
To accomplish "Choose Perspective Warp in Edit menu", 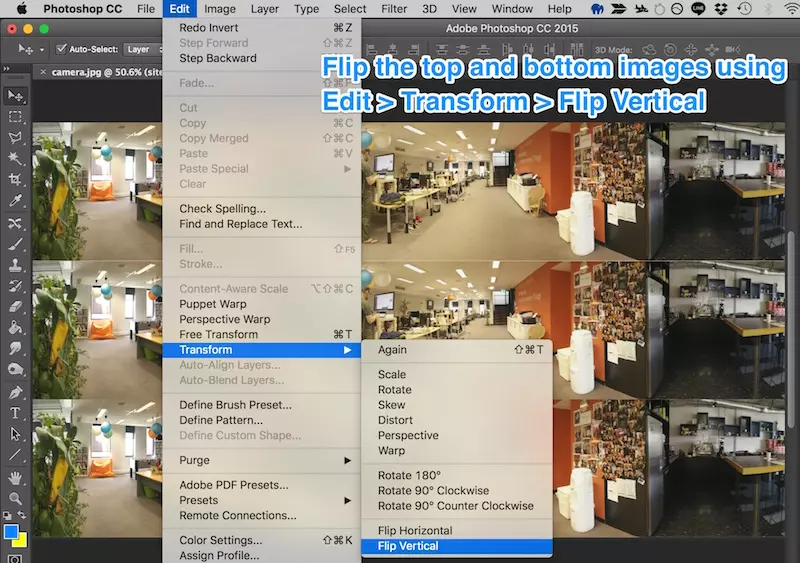I will pos(262,319).
